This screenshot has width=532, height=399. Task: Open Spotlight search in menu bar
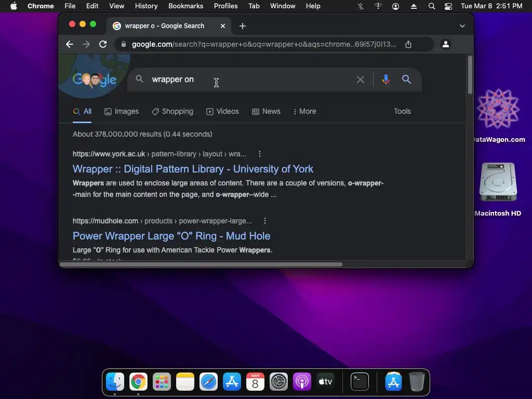click(x=431, y=6)
